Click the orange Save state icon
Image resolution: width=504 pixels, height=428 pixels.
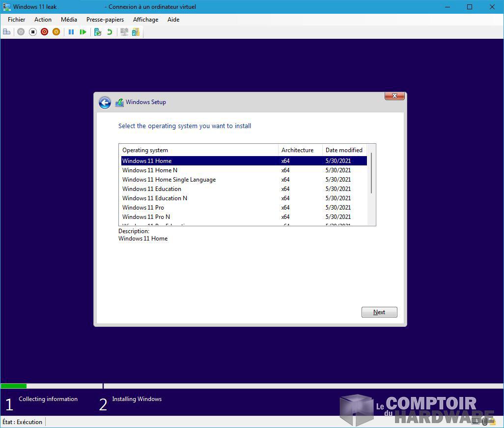click(56, 32)
